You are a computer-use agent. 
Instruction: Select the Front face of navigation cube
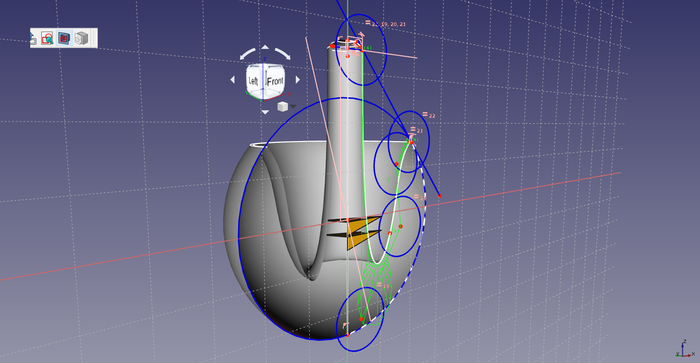tap(275, 81)
